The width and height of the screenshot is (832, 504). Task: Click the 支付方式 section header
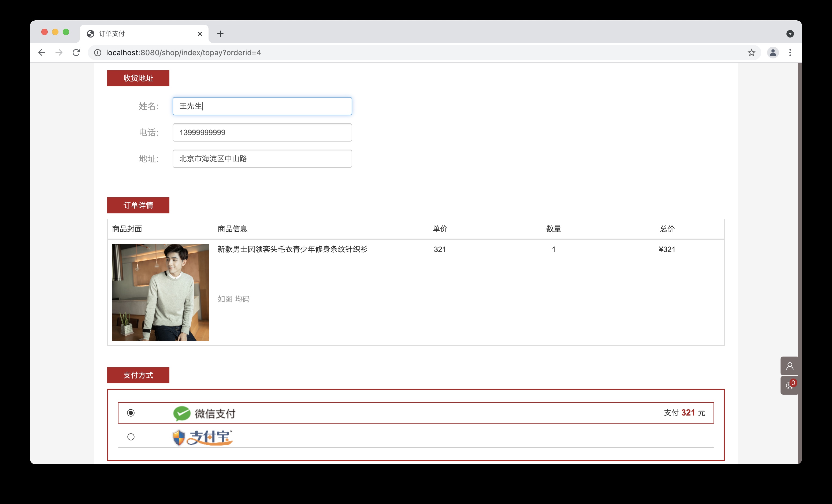(138, 375)
